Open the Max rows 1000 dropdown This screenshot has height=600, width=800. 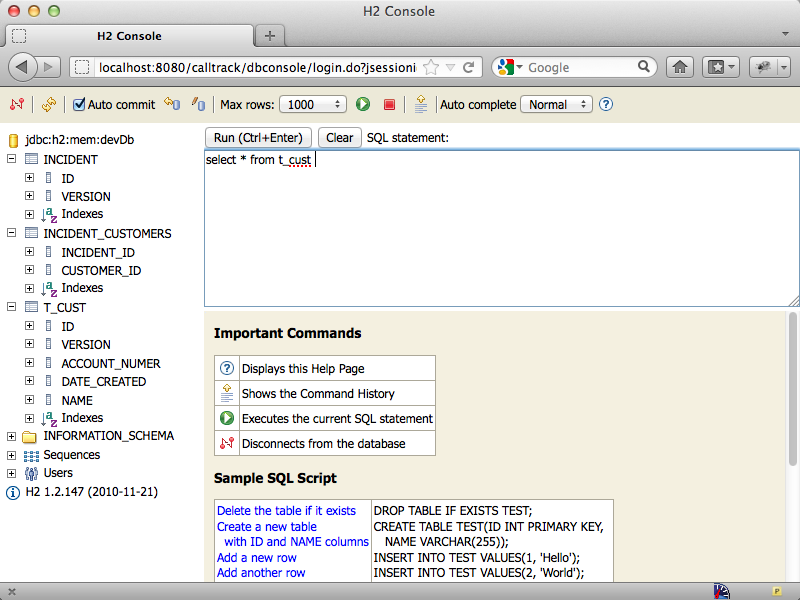(x=313, y=104)
